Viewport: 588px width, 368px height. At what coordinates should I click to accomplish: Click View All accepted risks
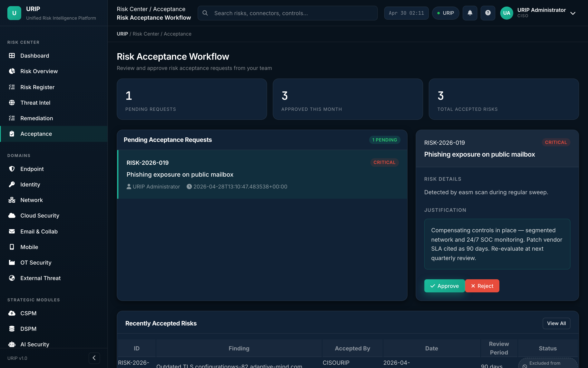[x=556, y=323]
